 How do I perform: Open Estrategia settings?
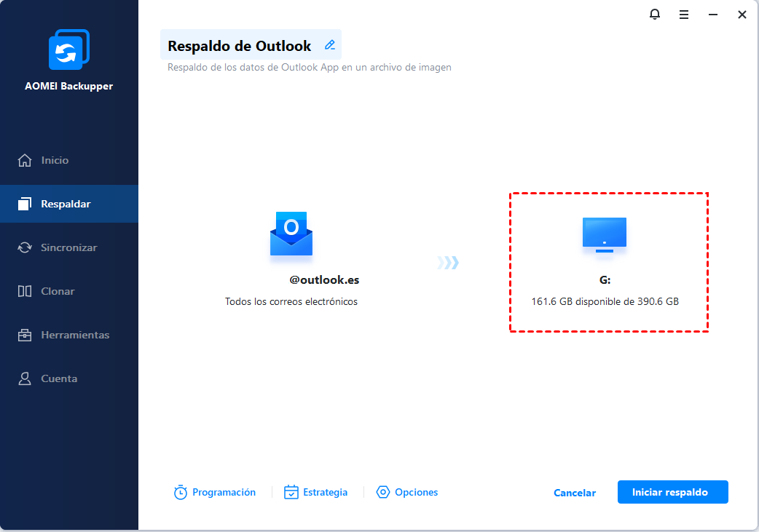(x=315, y=492)
